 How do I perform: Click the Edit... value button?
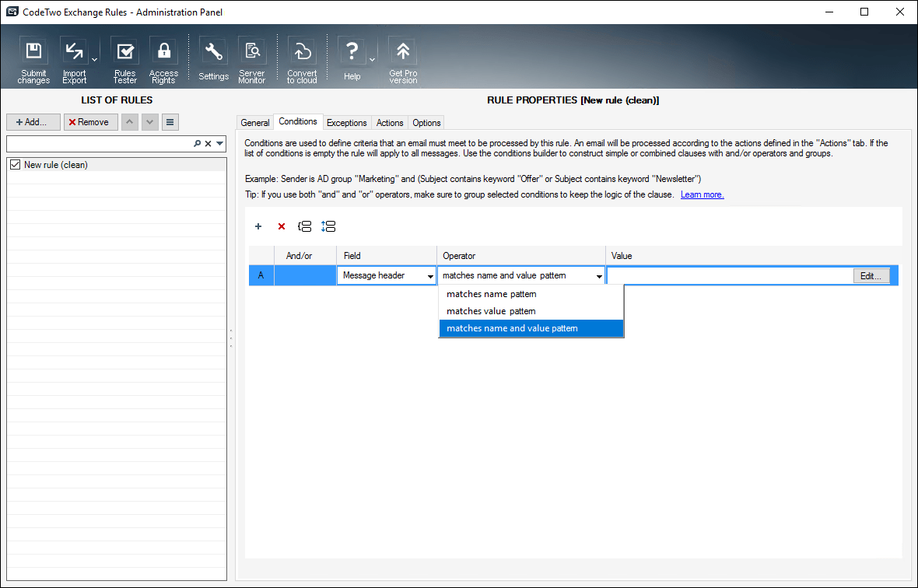coord(871,276)
